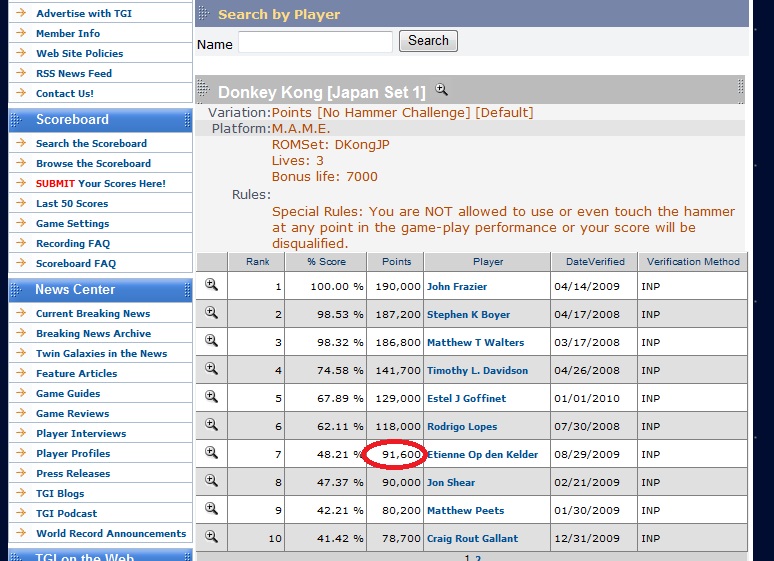This screenshot has width=774, height=561.
Task: Click the magnifier icon in Etienne Op den Kelder's row
Action: [x=211, y=452]
